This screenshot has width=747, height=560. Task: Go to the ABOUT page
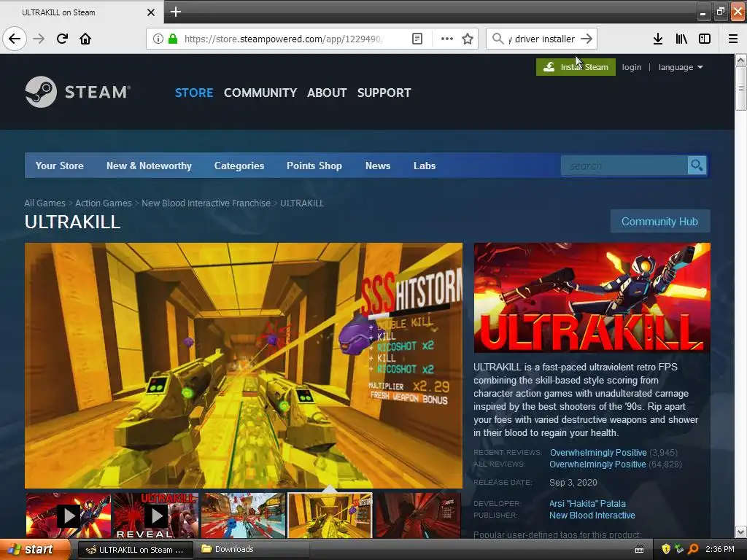point(327,93)
